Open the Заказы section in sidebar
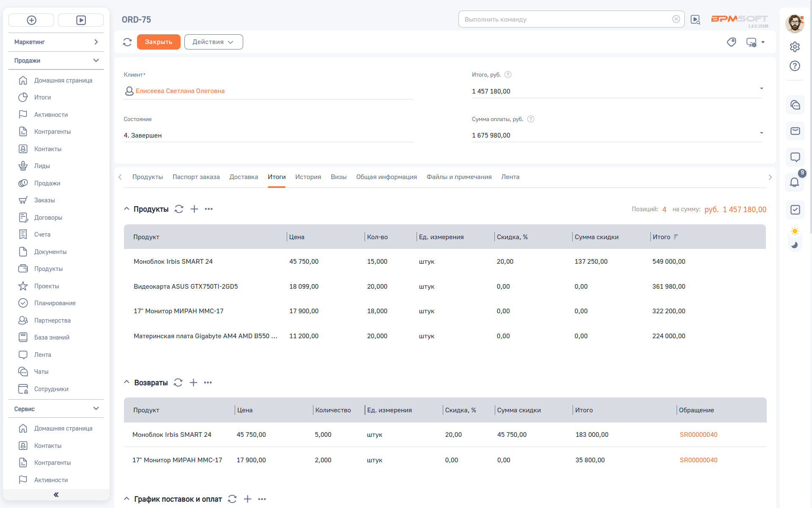 (x=44, y=200)
